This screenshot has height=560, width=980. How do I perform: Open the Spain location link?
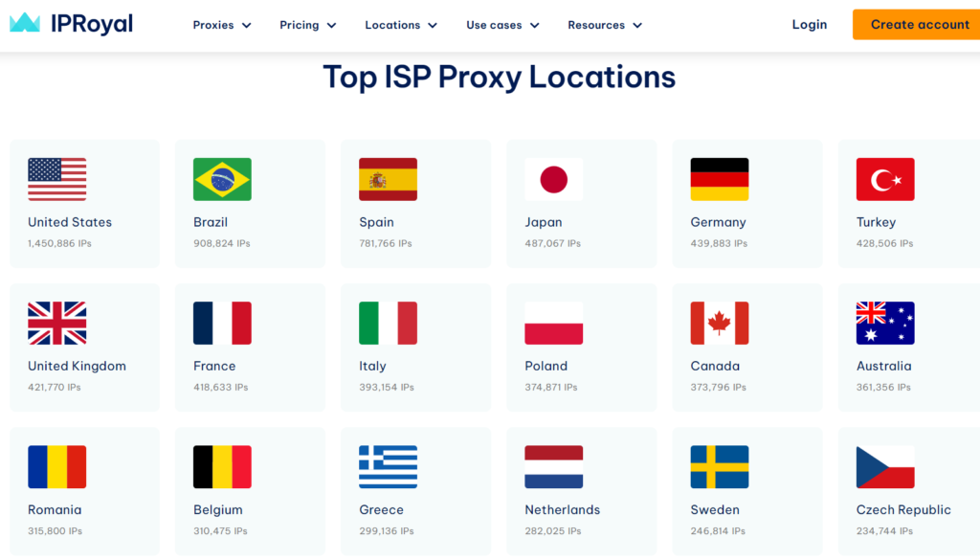[376, 222]
